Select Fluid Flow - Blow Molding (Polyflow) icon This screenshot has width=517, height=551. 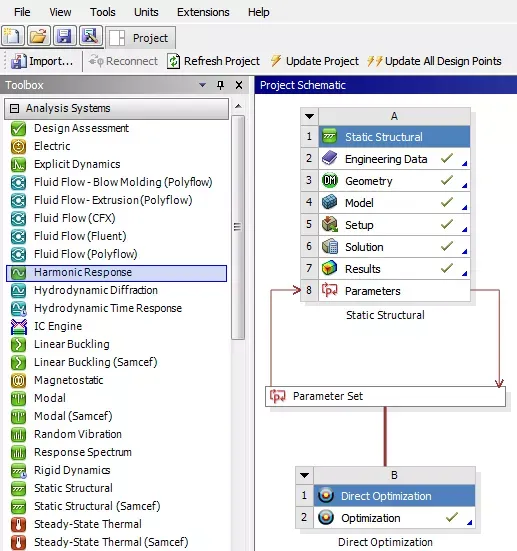18,182
